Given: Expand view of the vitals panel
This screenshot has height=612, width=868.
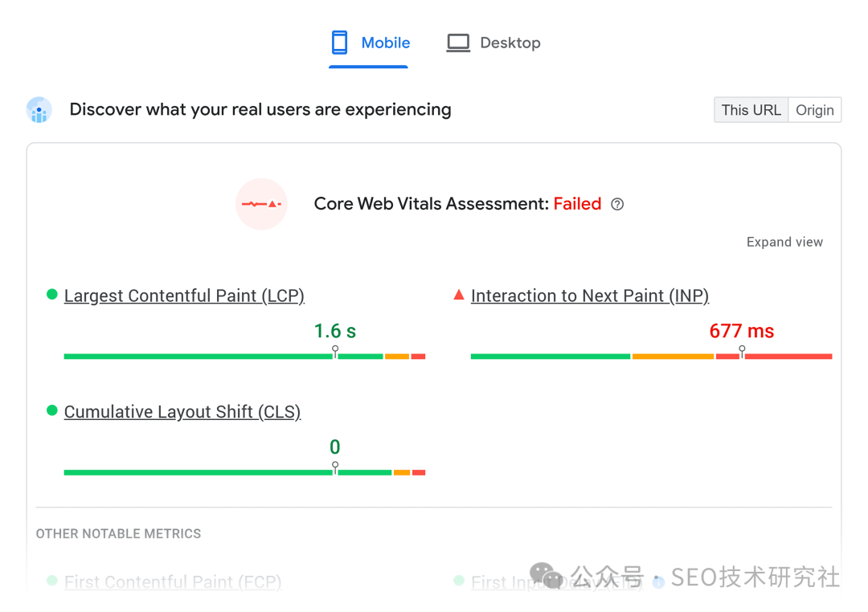Looking at the screenshot, I should click(x=784, y=242).
